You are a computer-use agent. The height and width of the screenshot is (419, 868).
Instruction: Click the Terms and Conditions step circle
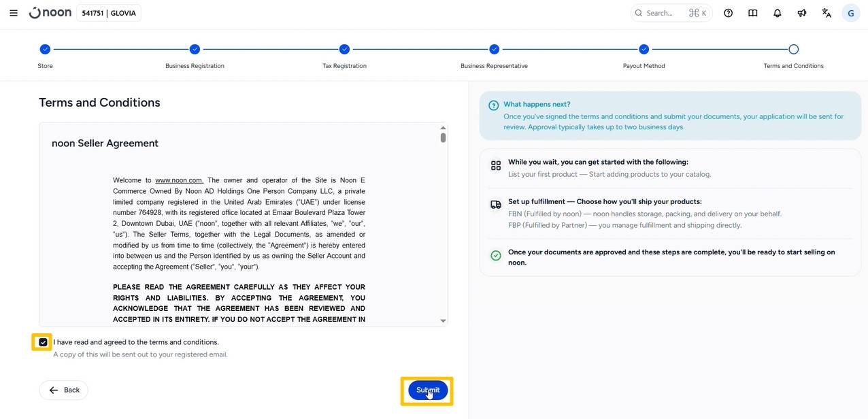pyautogui.click(x=793, y=49)
